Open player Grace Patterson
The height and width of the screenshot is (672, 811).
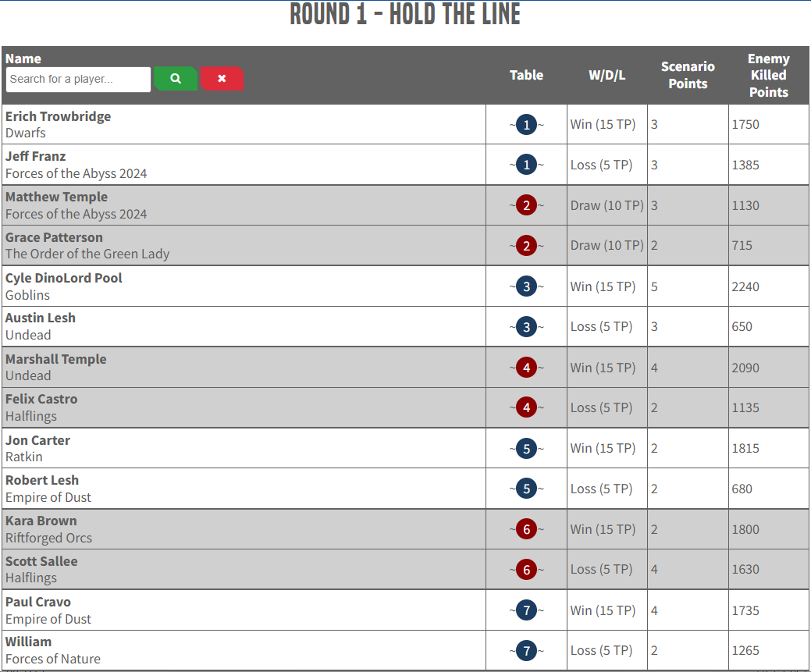(x=54, y=237)
